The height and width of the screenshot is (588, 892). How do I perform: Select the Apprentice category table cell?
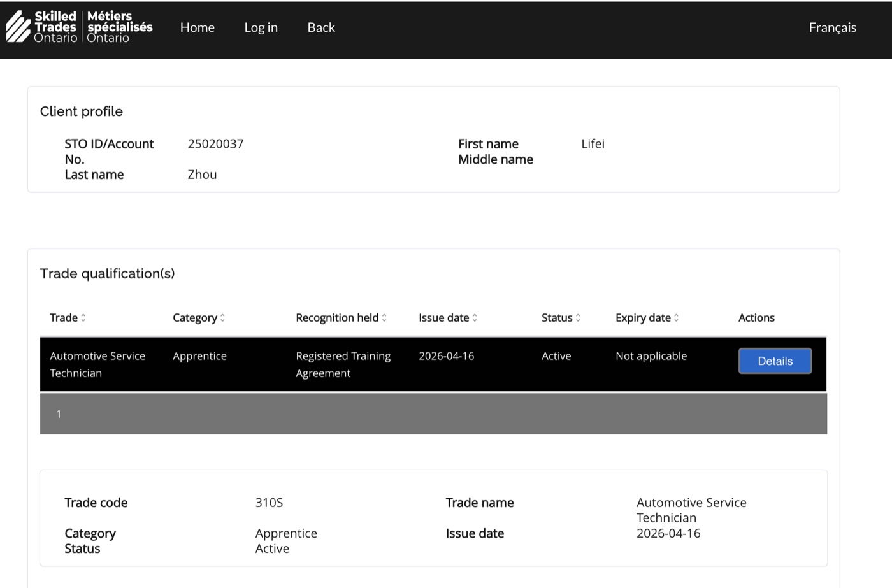199,356
